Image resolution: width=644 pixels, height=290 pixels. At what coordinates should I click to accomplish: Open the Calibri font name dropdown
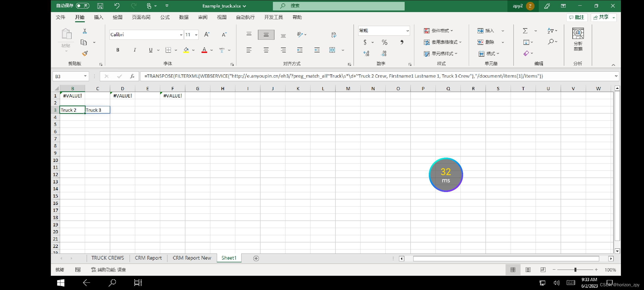pos(181,35)
